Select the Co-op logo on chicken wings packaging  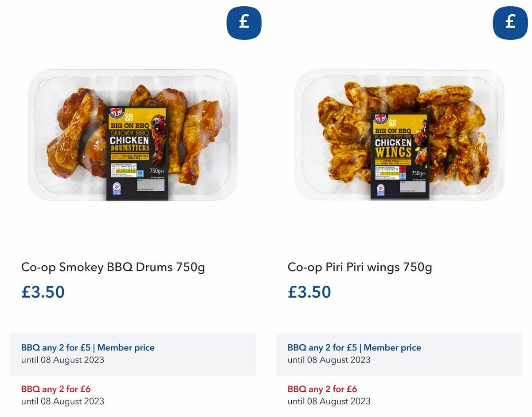[x=393, y=124]
